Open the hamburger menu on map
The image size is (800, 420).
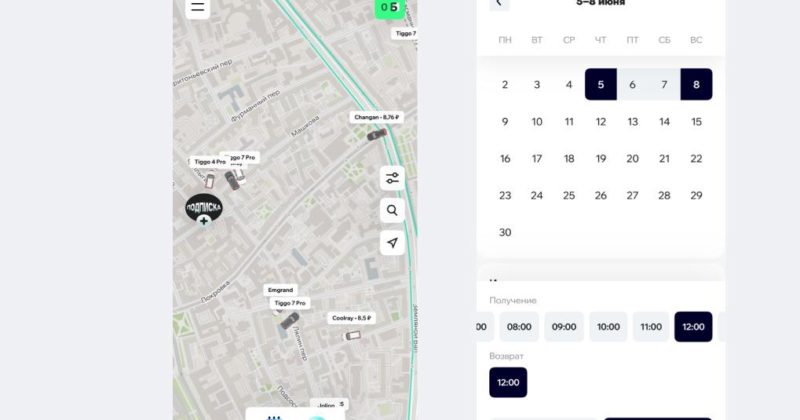(197, 7)
